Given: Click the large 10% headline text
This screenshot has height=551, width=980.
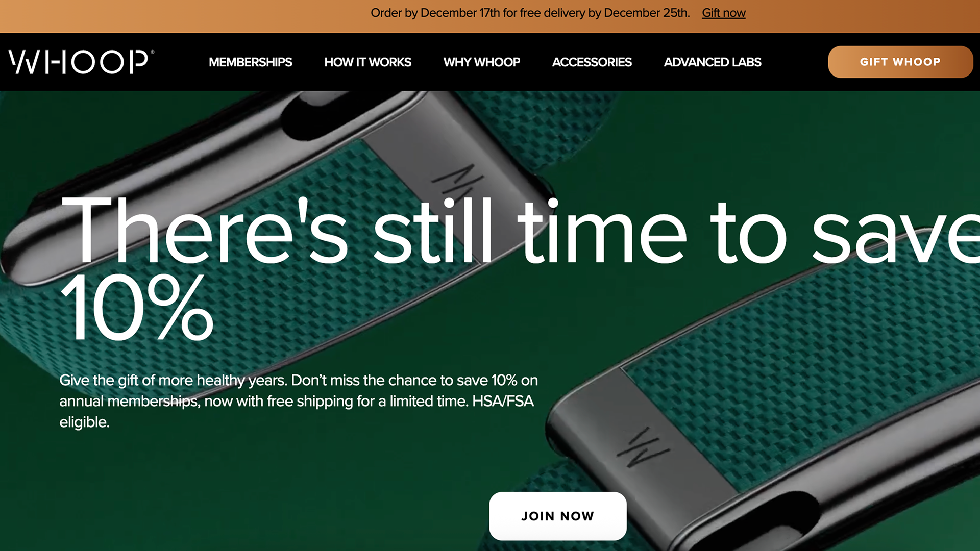Looking at the screenshot, I should 136,307.
